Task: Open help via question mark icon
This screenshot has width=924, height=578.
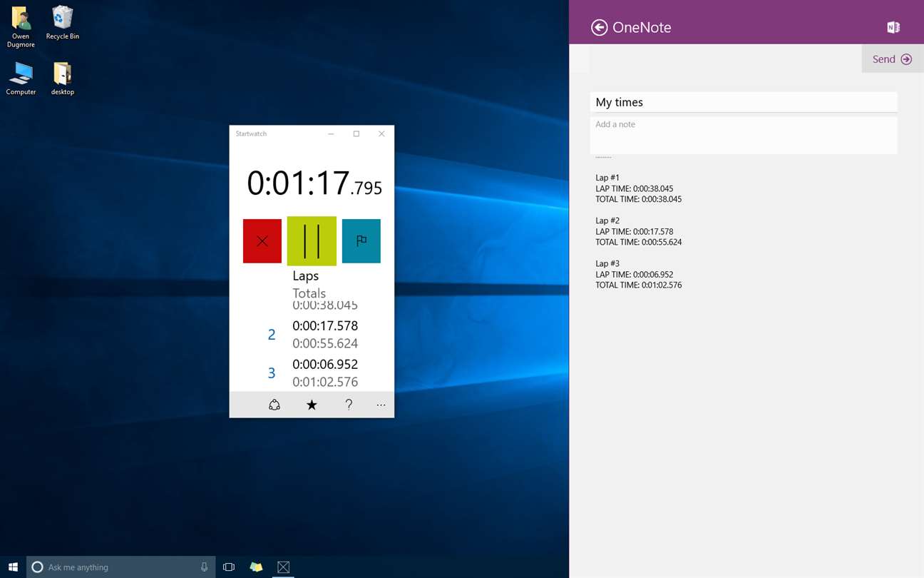Action: point(349,405)
